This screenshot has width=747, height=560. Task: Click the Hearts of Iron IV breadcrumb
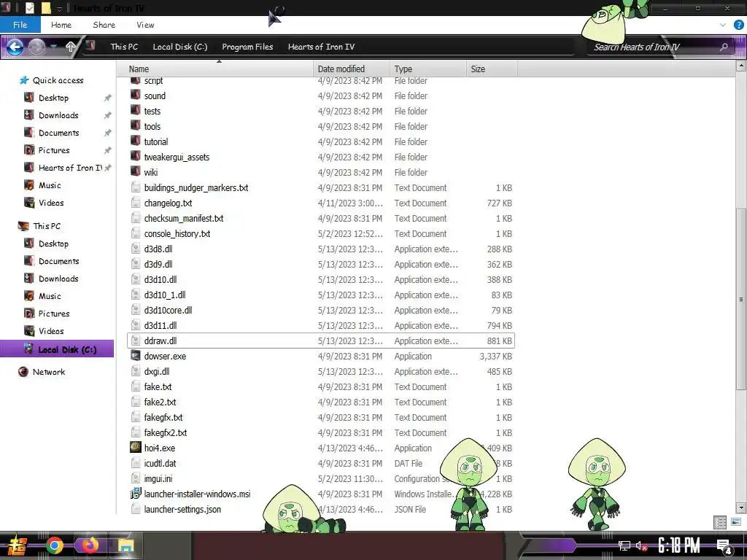[x=321, y=47]
